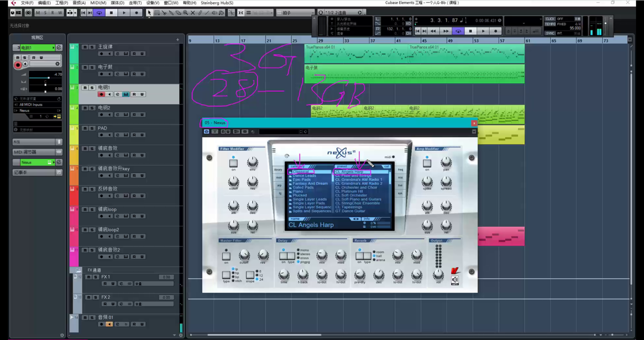Open the 1/2 quantize preset dropdown
The width and height of the screenshot is (644, 340).
tap(341, 13)
